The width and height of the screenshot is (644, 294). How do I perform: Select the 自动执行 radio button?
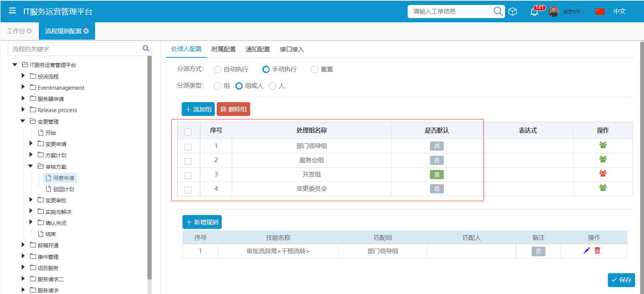coord(217,69)
